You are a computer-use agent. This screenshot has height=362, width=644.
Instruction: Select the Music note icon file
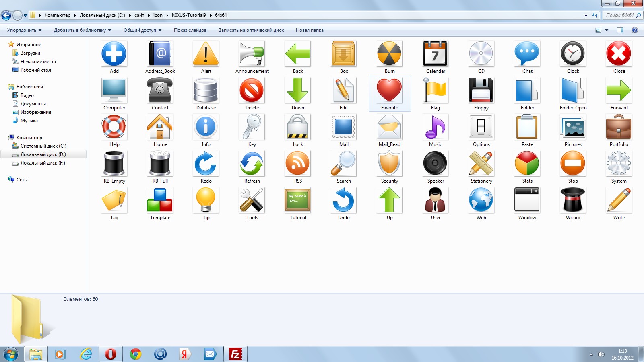(436, 131)
